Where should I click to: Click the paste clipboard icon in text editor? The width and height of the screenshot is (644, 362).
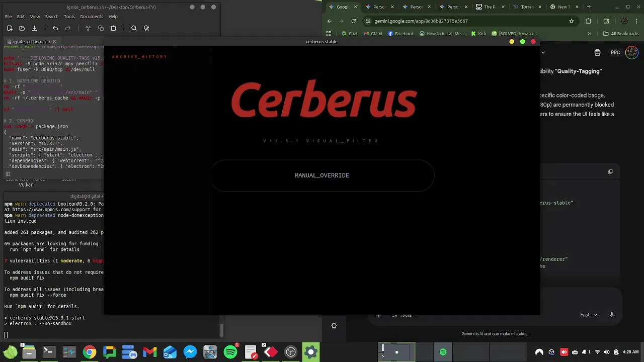[113, 28]
